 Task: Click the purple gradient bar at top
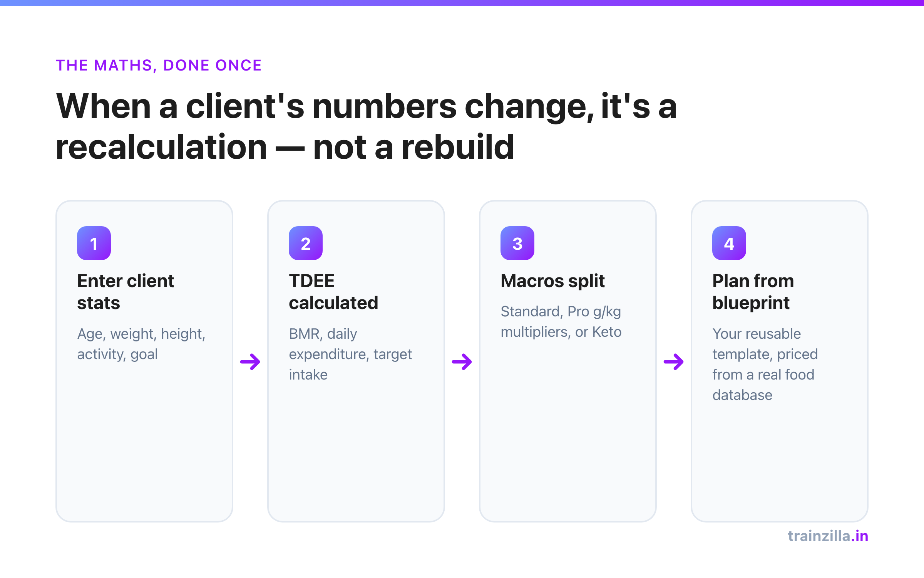(462, 3)
